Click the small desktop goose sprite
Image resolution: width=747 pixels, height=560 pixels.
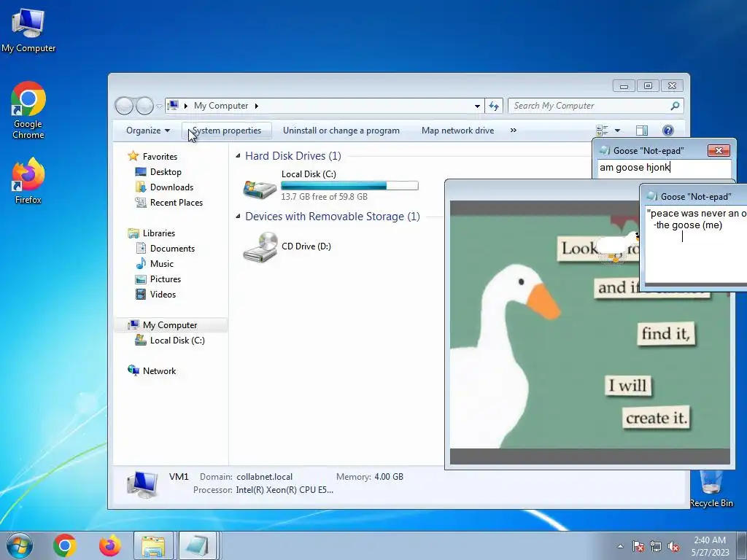(618, 248)
